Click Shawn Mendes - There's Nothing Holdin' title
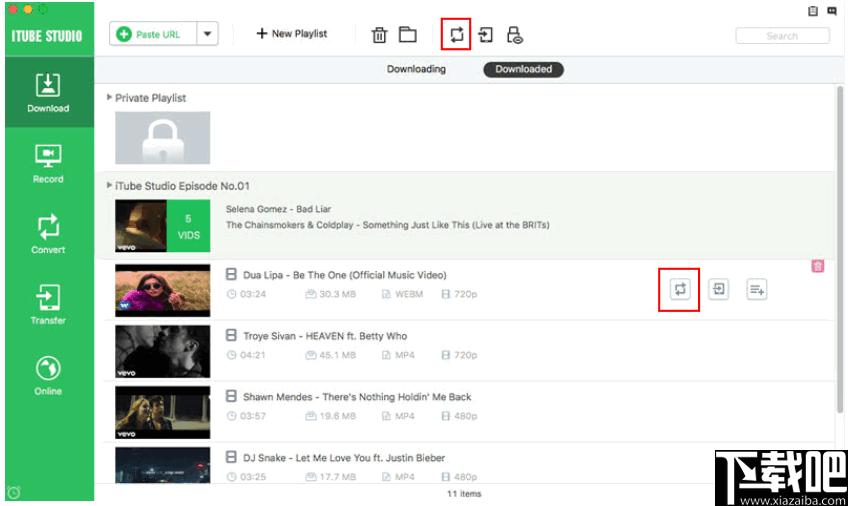Image resolution: width=850 pixels, height=506 pixels. pyautogui.click(x=357, y=397)
